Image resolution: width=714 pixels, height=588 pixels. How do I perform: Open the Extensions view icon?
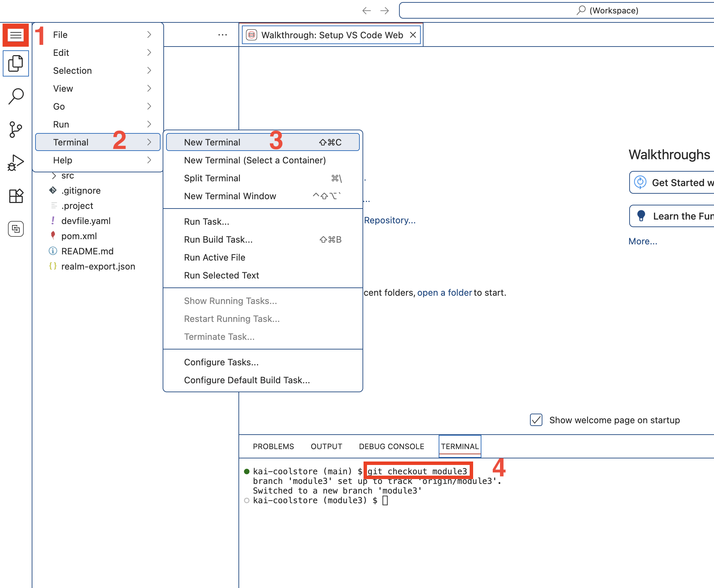point(16,196)
